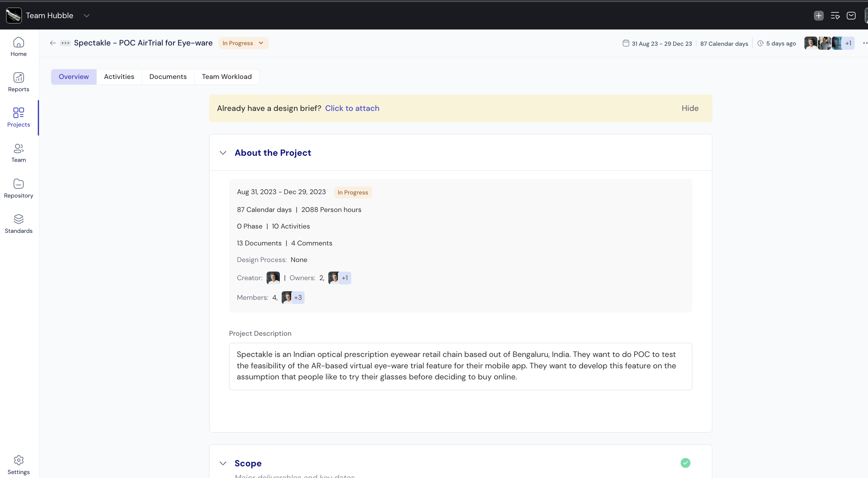Open the Team sidebar section
The image size is (868, 478).
click(x=18, y=153)
